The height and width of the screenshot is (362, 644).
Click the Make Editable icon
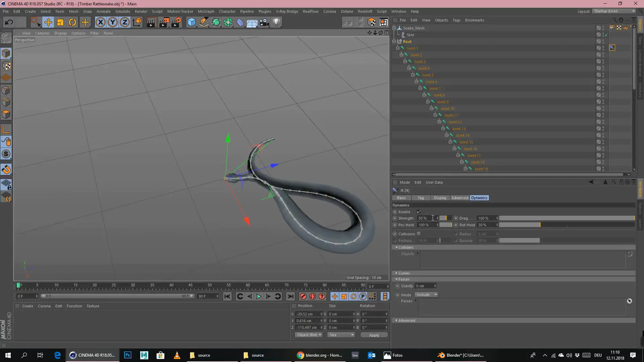6,38
